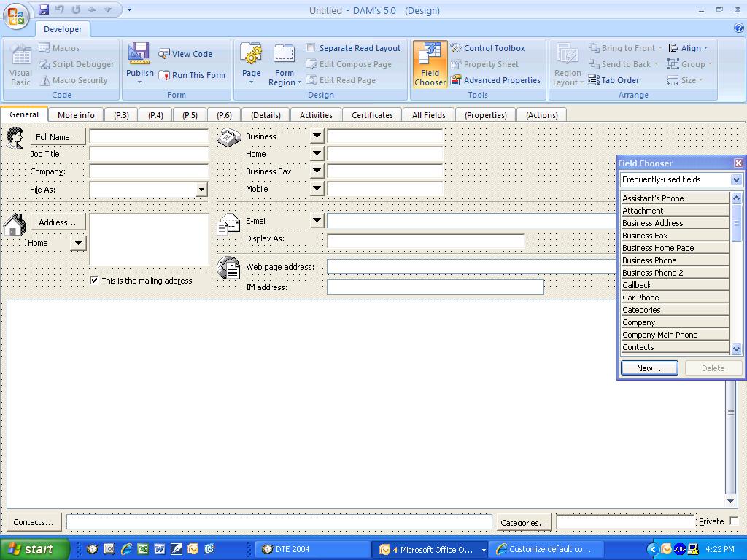Check the Private checkbox
The width and height of the screenshot is (747, 560).
pyautogui.click(x=734, y=521)
